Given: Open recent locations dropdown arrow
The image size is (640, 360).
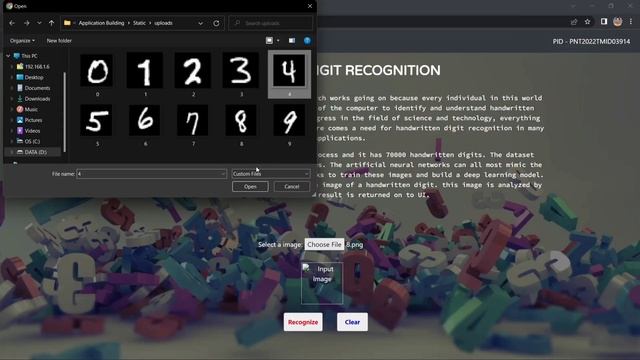Looking at the screenshot, I should point(39,23).
